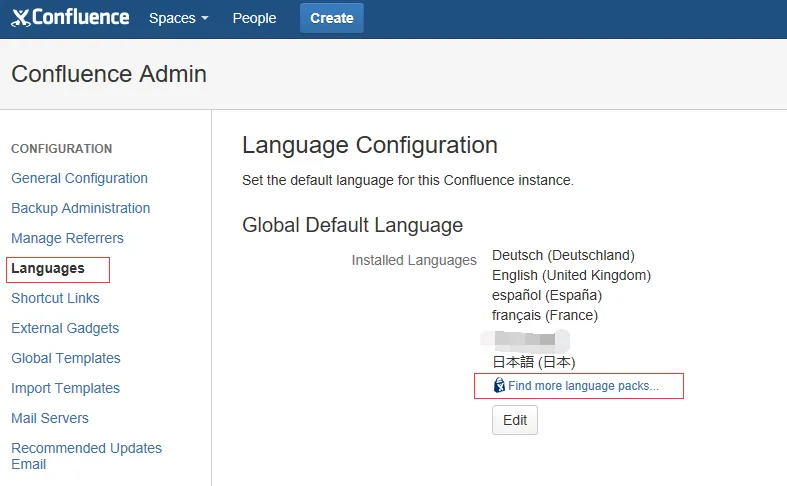The width and height of the screenshot is (787, 486).
Task: Click the Installed Languages label
Action: click(414, 260)
